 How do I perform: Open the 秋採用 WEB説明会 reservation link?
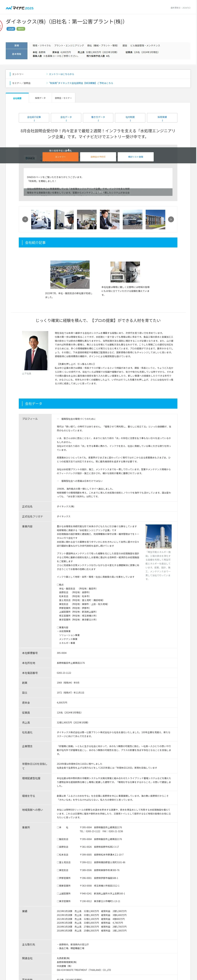pos(81,83)
